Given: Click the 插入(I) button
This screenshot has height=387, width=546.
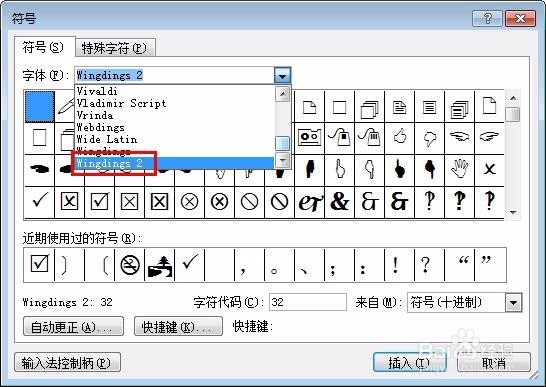Looking at the screenshot, I should click(x=409, y=363).
